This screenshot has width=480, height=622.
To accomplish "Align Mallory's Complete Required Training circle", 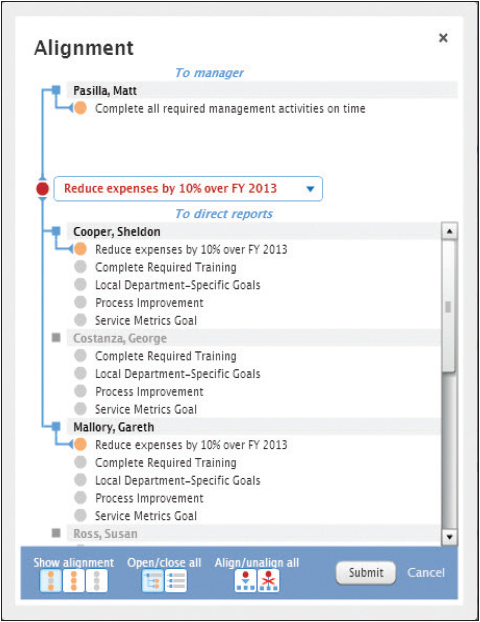I will (x=80, y=462).
